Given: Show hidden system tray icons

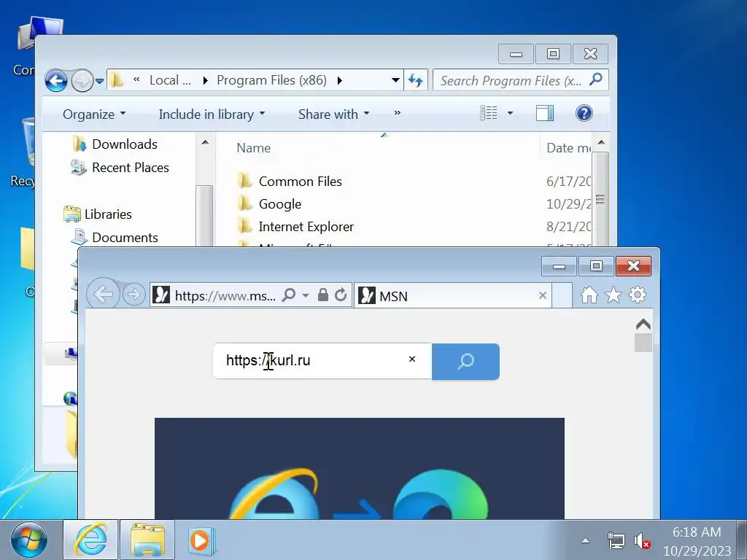Looking at the screenshot, I should (x=586, y=540).
